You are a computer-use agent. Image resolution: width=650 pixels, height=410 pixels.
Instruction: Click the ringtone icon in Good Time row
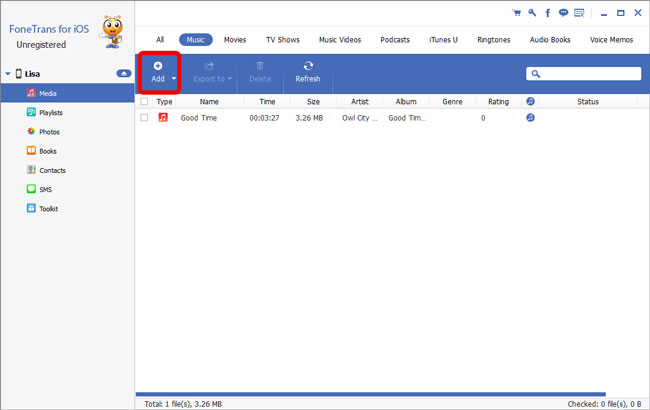click(x=530, y=118)
